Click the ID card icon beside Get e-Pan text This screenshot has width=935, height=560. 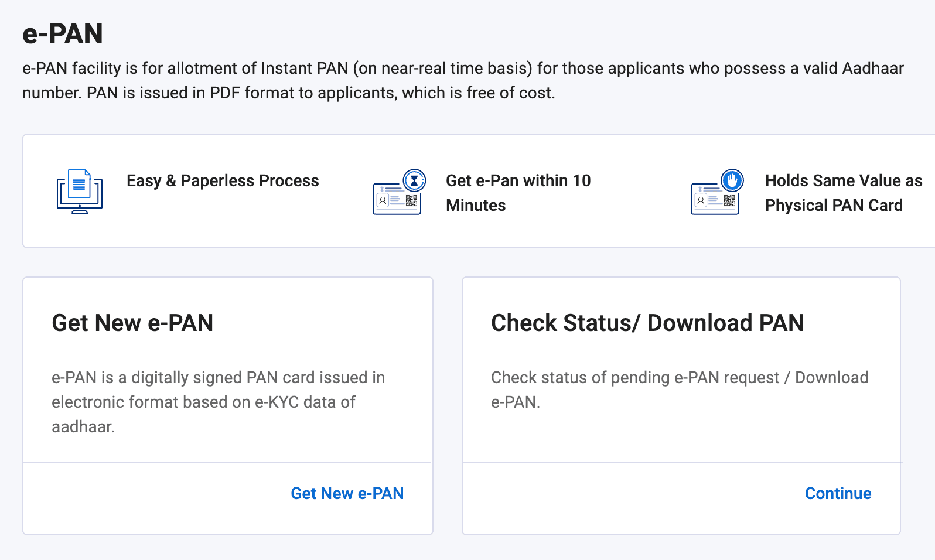click(397, 199)
